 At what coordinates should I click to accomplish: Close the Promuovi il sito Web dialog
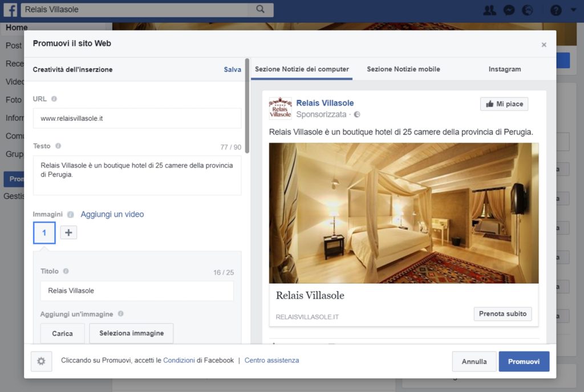pos(544,44)
